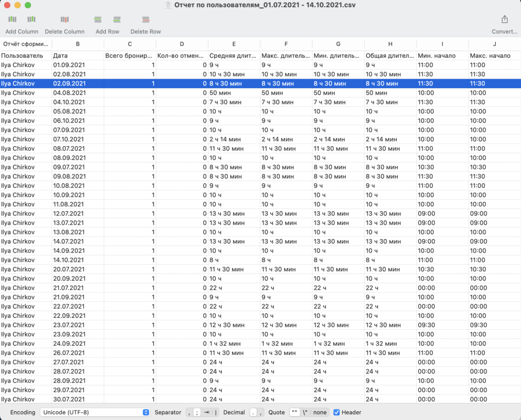The width and height of the screenshot is (521, 420).
Task: Click '50 мин' in the Средняя длит... column
Action: click(x=220, y=93)
